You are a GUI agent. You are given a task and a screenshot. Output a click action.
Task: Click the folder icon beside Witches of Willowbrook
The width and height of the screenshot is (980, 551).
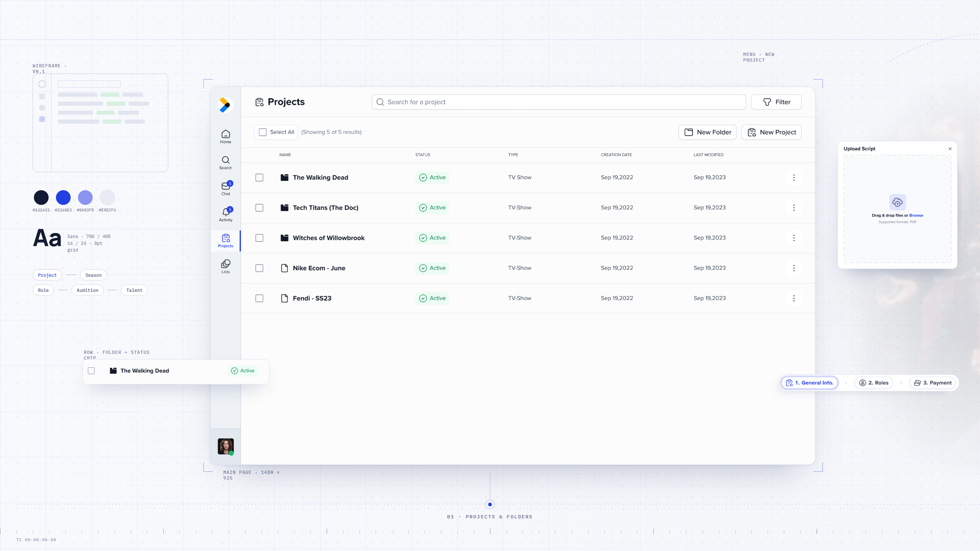285,238
